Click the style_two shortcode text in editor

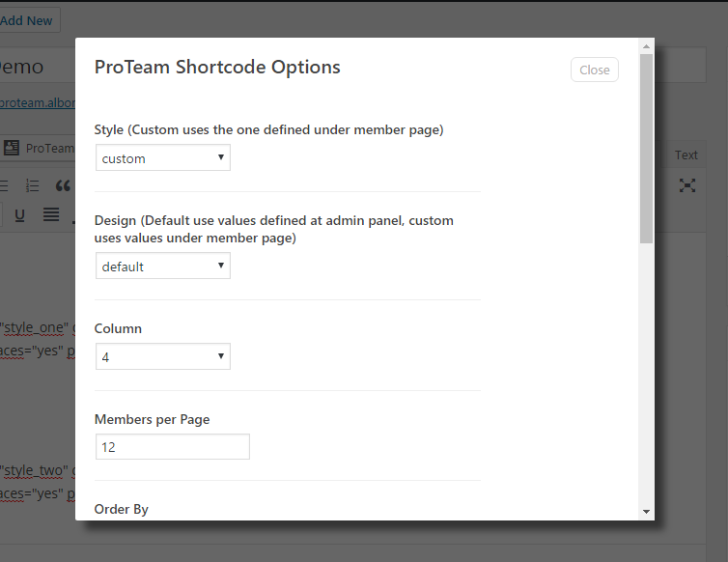tap(35, 470)
